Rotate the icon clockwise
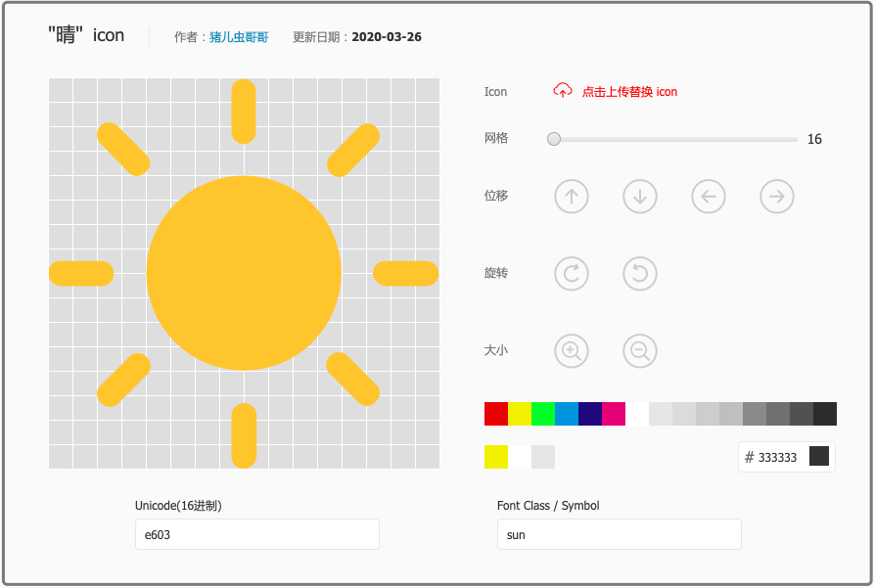This screenshot has height=588, width=874. pos(572,273)
